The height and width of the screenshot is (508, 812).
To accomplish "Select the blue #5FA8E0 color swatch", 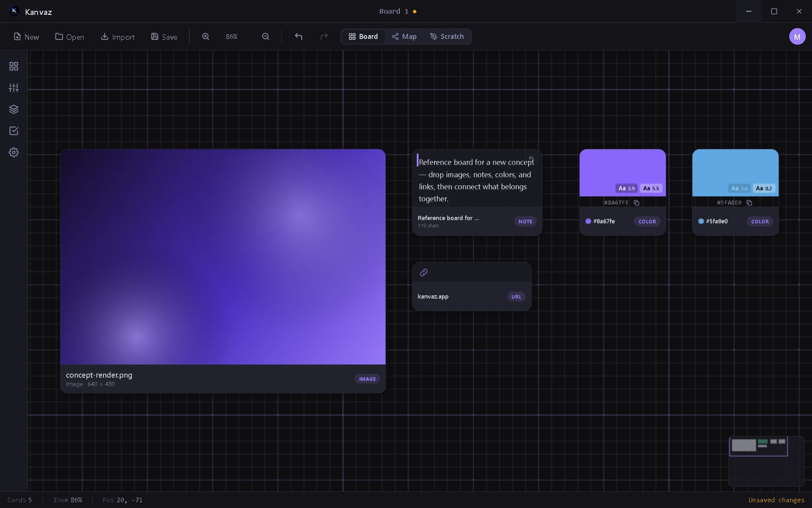I will point(735,173).
